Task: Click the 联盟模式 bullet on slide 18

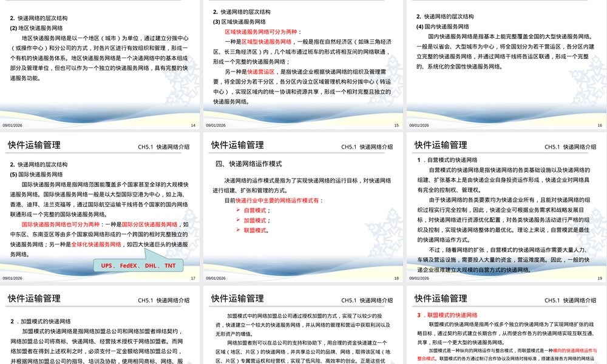Action: pyautogui.click(x=255, y=230)
